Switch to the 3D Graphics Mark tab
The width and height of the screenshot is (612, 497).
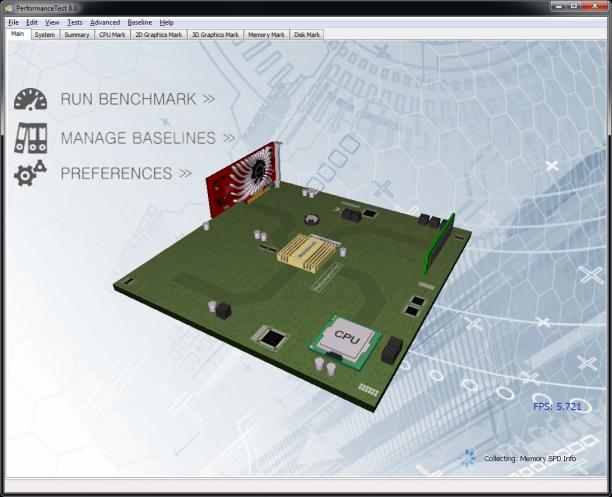tap(215, 35)
